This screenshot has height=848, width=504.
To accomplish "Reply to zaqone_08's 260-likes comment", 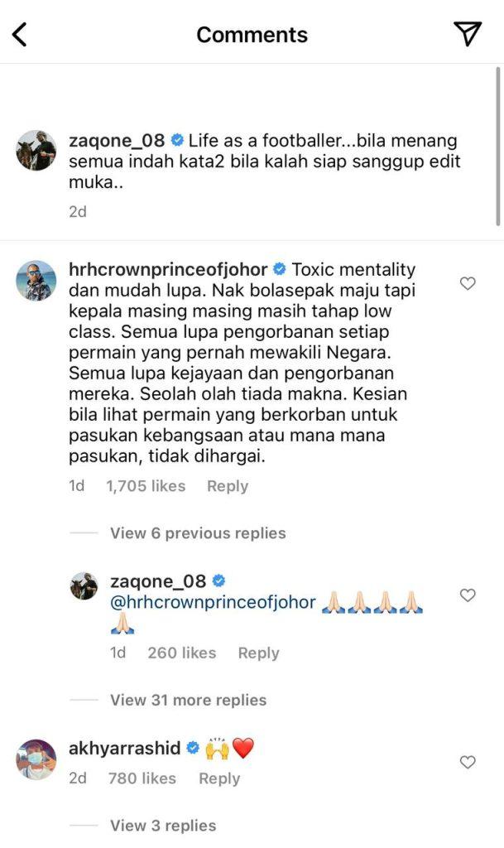I will click(259, 653).
